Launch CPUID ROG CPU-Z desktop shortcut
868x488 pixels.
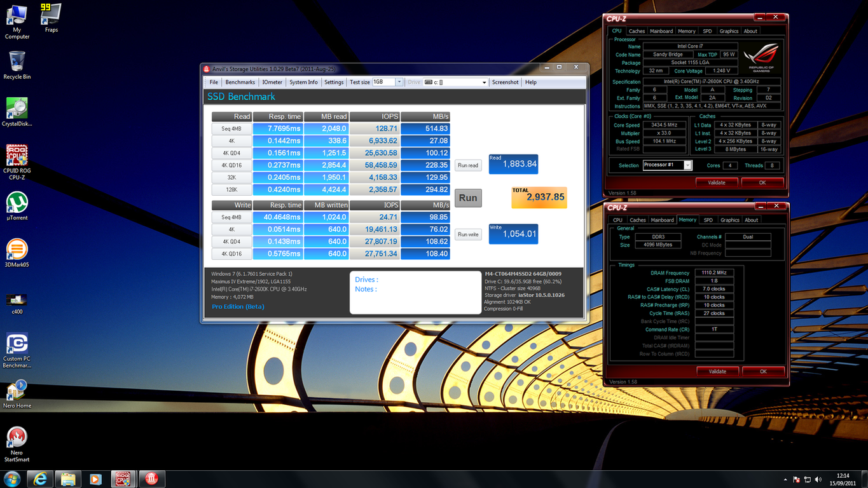(17, 163)
